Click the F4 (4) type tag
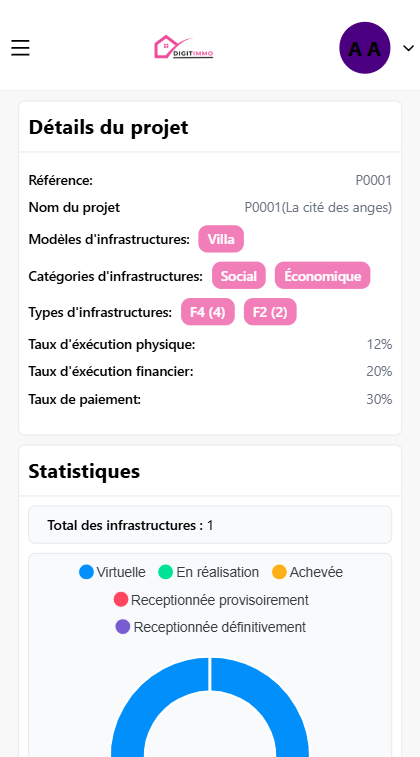The image size is (420, 757). click(x=208, y=312)
